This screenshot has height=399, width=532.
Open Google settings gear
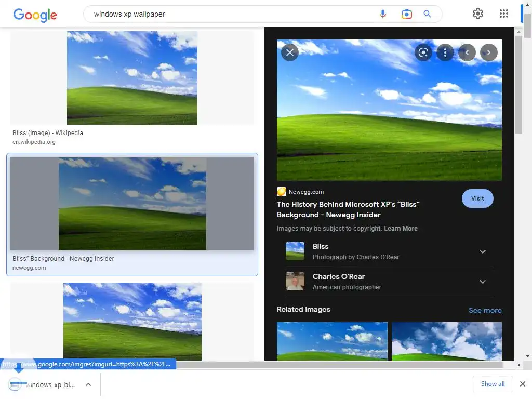point(478,14)
